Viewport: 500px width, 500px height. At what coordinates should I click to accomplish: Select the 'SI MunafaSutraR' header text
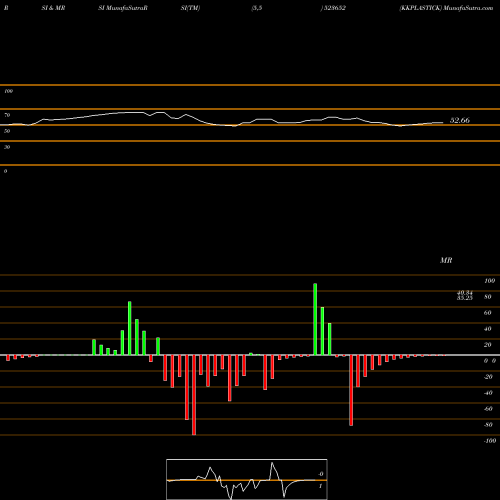pyautogui.click(x=123, y=8)
